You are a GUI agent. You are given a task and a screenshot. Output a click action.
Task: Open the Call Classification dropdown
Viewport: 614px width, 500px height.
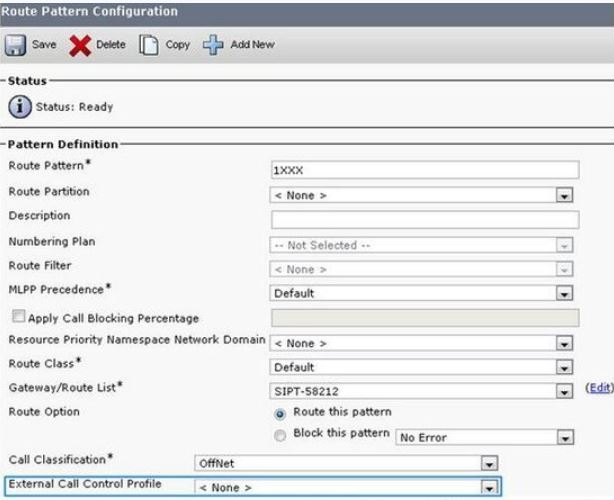coord(489,463)
